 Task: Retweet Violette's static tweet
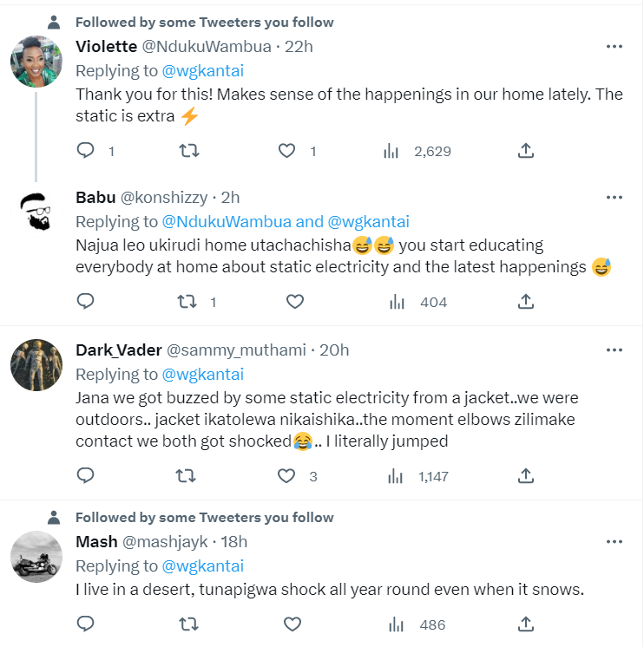[188, 151]
